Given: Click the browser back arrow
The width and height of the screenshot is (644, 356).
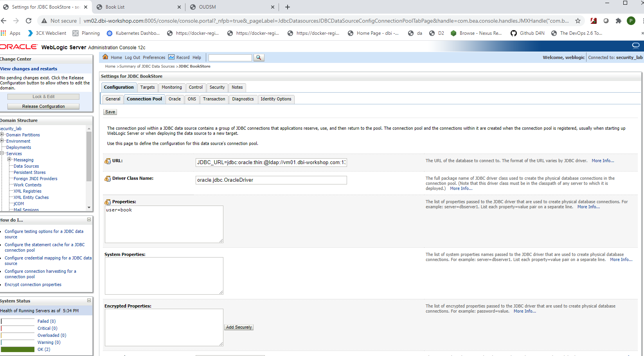Looking at the screenshot, I should pyautogui.click(x=4, y=21).
